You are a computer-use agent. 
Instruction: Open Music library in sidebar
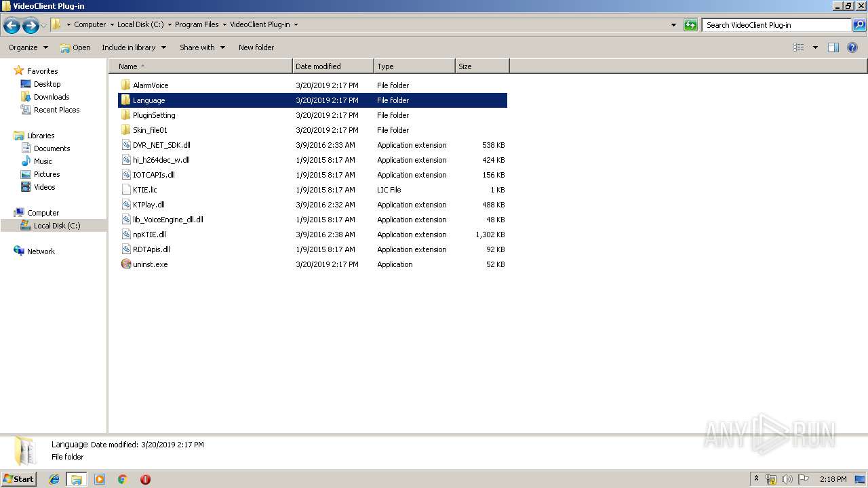(43, 161)
